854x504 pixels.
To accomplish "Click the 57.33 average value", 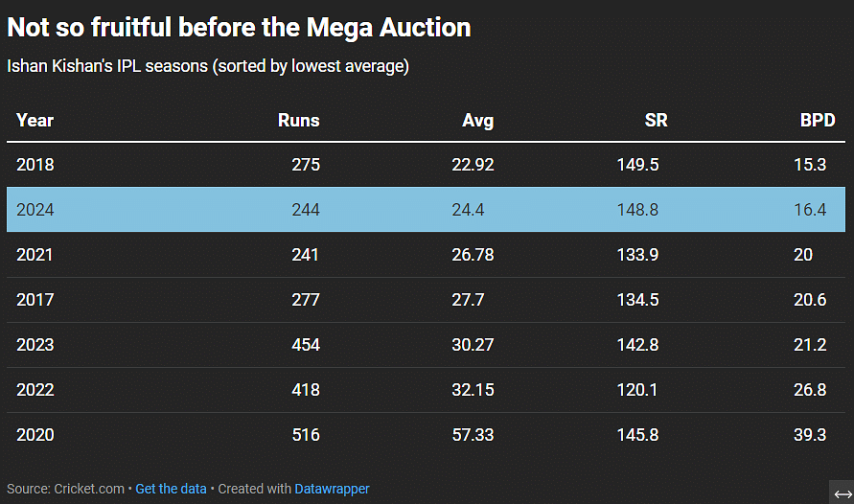I will click(473, 435).
